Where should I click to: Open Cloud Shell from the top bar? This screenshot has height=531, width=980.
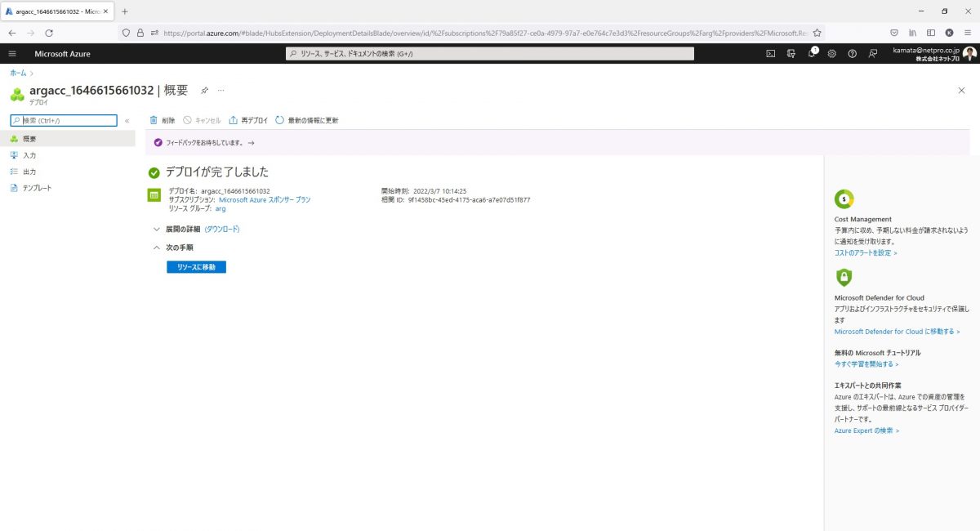[x=770, y=54]
